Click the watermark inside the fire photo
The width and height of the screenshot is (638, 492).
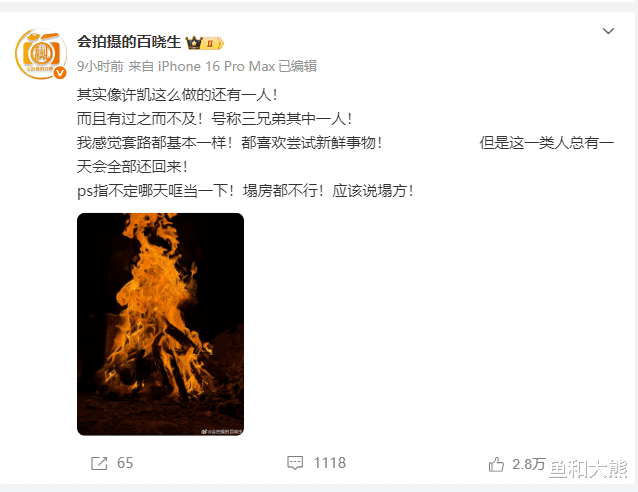pyautogui.click(x=222, y=432)
